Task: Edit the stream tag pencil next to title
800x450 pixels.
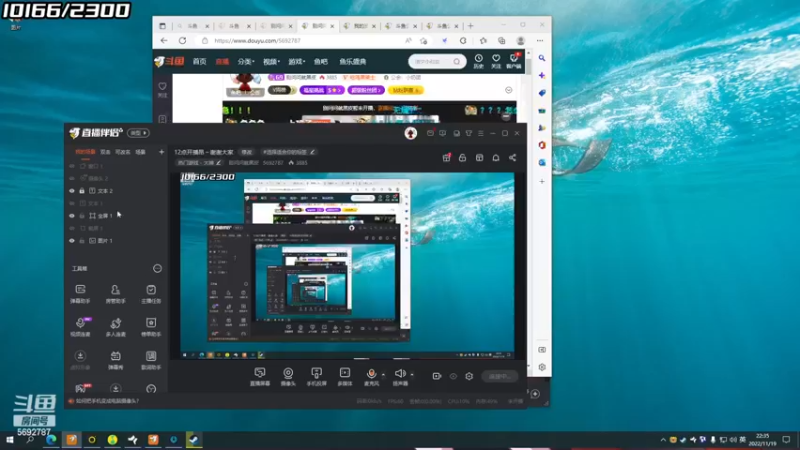Action: (x=312, y=152)
